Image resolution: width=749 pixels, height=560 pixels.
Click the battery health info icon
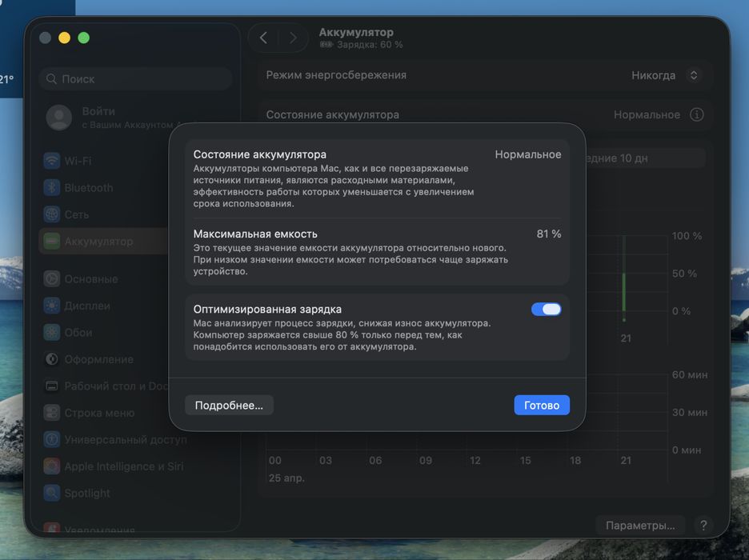click(696, 114)
